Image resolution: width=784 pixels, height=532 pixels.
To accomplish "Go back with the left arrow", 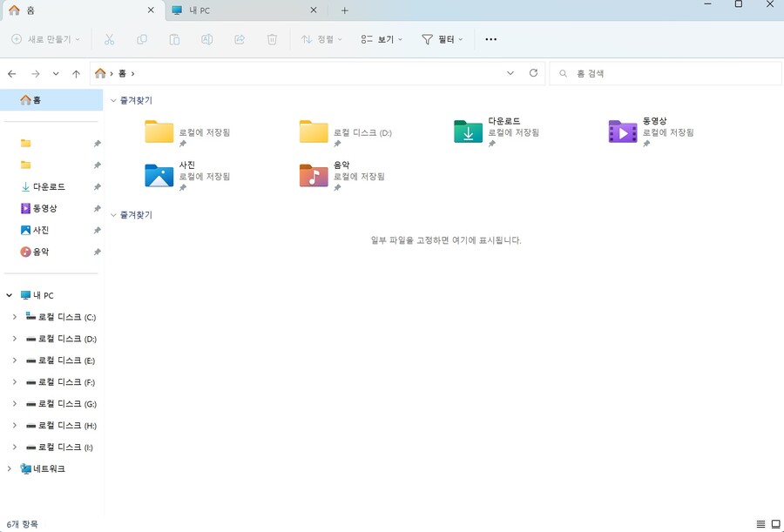I will 12,74.
